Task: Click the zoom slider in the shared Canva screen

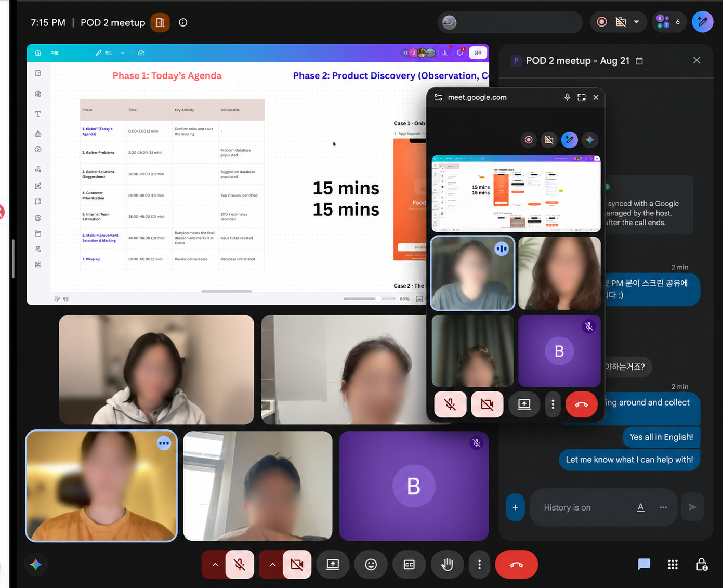Action: (x=370, y=299)
